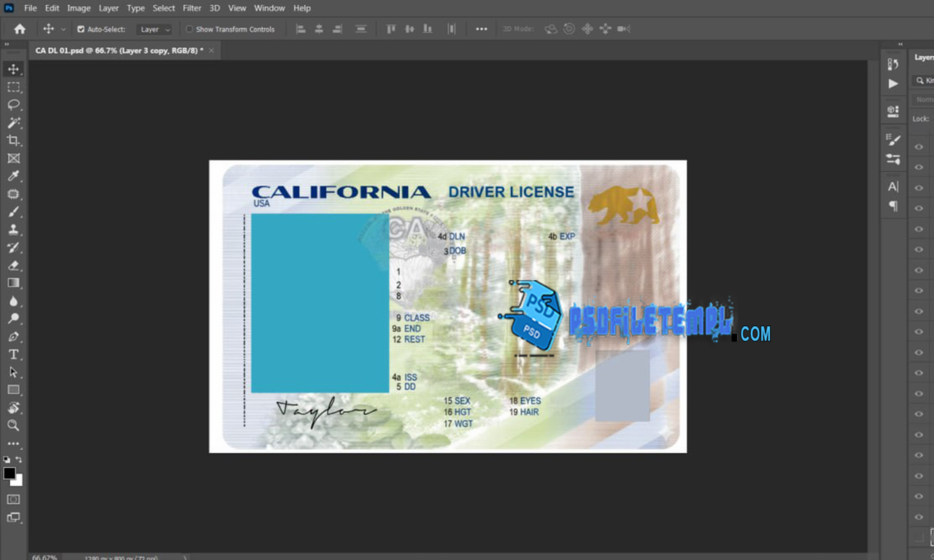The height and width of the screenshot is (560, 934).
Task: Select the Clone Stamp tool
Action: pyautogui.click(x=13, y=230)
